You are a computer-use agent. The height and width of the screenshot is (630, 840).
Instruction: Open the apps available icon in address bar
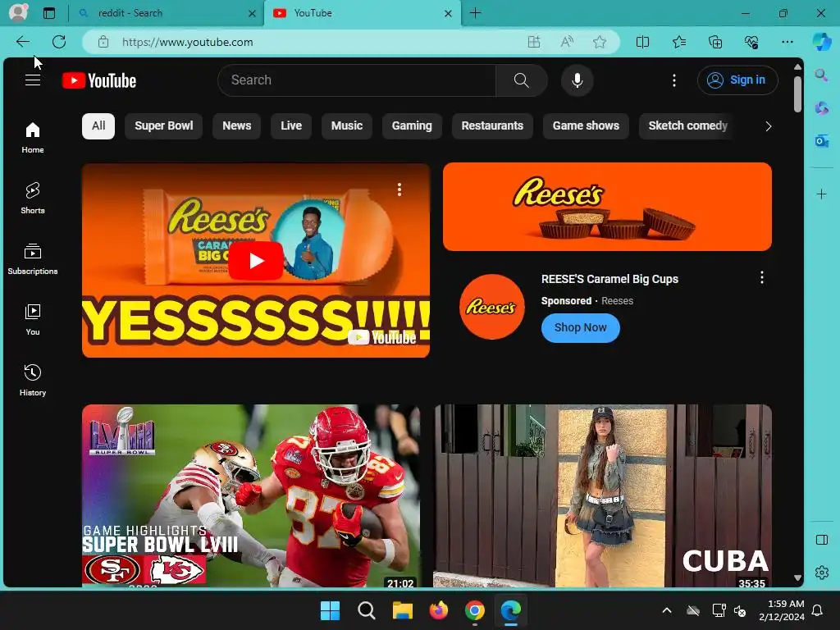coord(533,42)
